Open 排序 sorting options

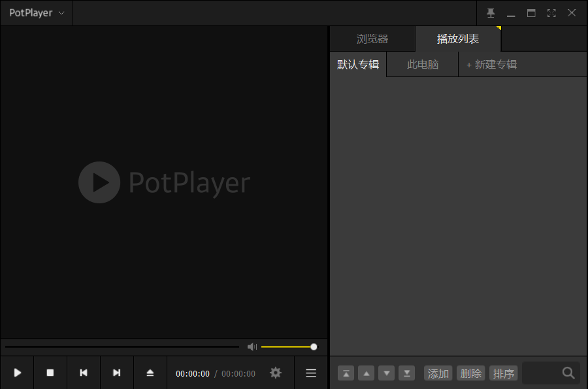click(503, 373)
